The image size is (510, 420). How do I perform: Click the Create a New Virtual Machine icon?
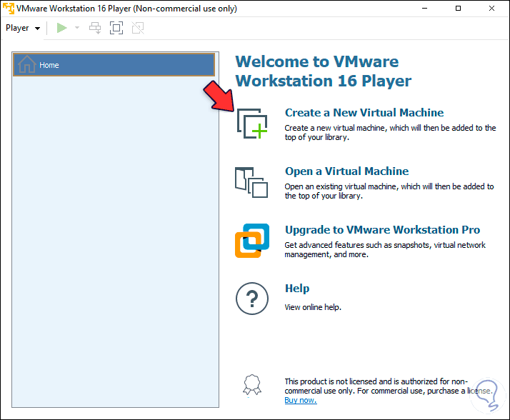(252, 124)
